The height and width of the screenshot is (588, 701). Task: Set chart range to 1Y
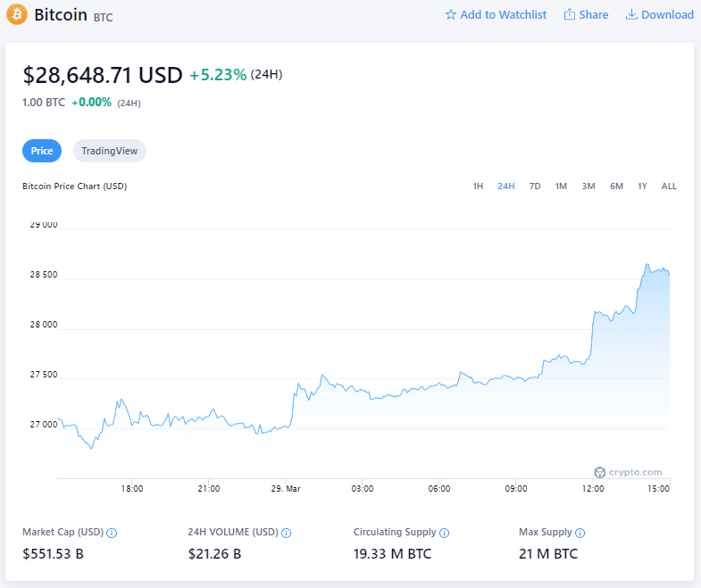point(642,186)
